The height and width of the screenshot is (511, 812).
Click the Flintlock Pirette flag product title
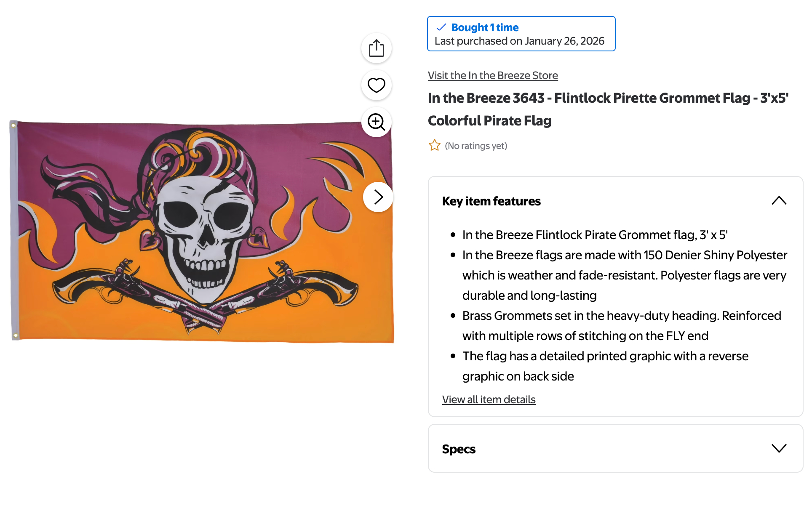[x=608, y=109]
